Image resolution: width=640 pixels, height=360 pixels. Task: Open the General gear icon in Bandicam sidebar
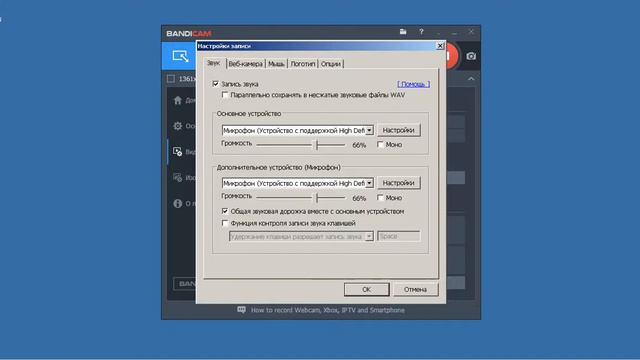pos(178,126)
